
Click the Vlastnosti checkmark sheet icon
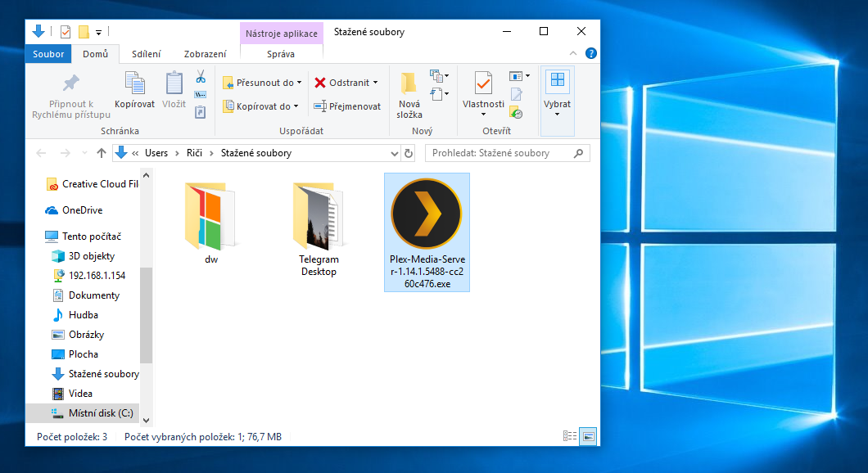click(483, 83)
